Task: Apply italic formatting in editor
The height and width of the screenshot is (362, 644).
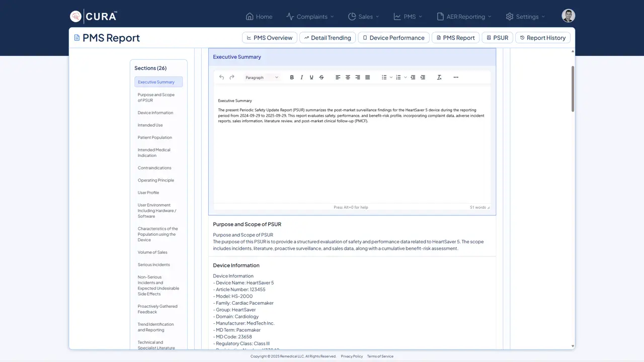Action: click(x=302, y=77)
